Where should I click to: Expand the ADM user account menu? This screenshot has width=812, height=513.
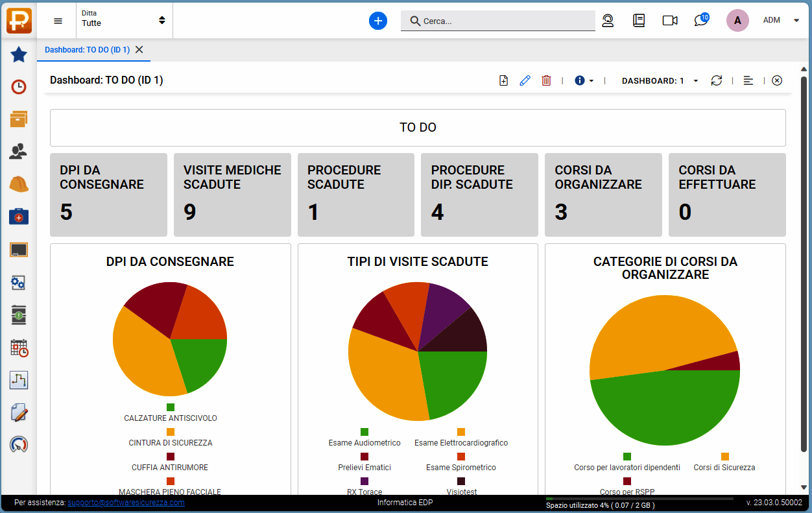click(781, 20)
